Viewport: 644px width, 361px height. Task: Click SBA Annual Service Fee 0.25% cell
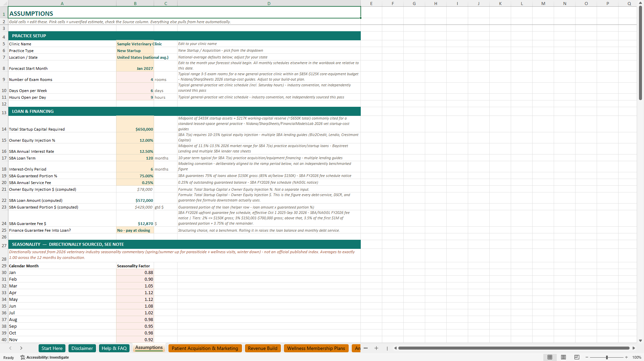[135, 182]
